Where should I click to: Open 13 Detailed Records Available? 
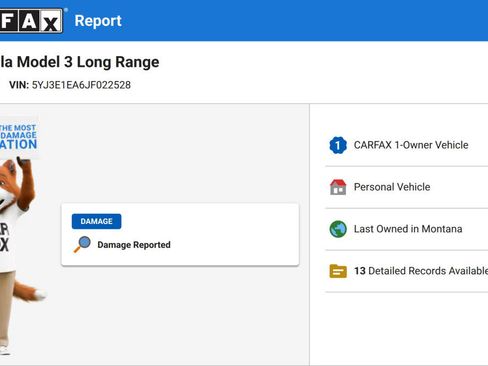[407, 271]
